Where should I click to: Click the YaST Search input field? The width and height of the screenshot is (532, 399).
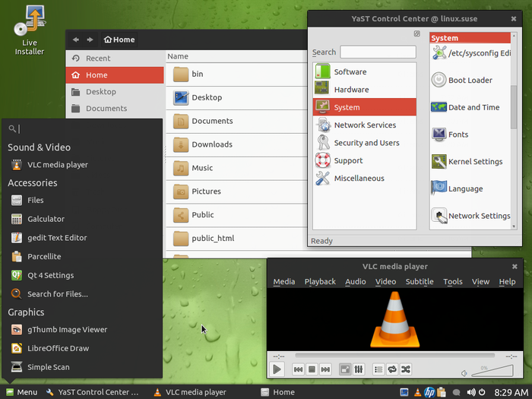click(x=378, y=52)
